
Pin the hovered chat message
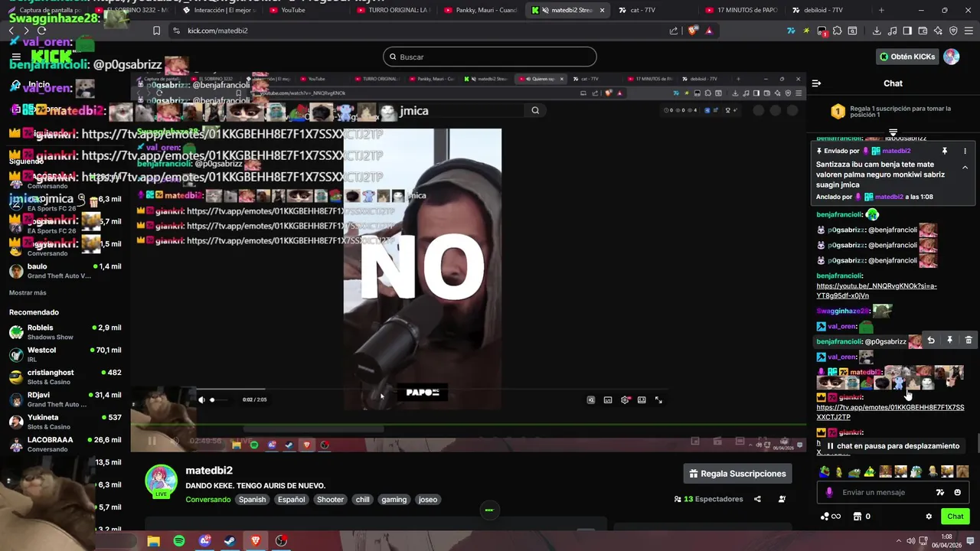click(x=949, y=341)
